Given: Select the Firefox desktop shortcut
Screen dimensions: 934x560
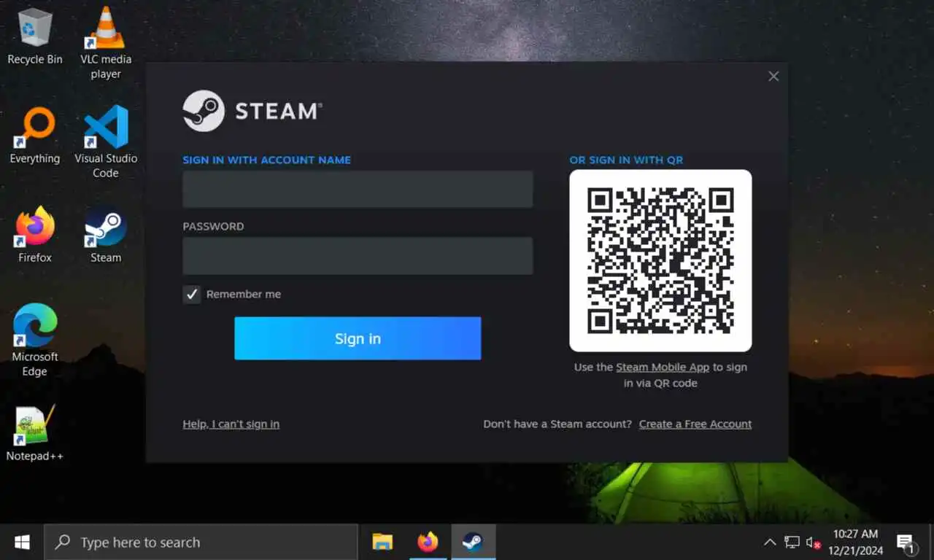Looking at the screenshot, I should coord(34,235).
